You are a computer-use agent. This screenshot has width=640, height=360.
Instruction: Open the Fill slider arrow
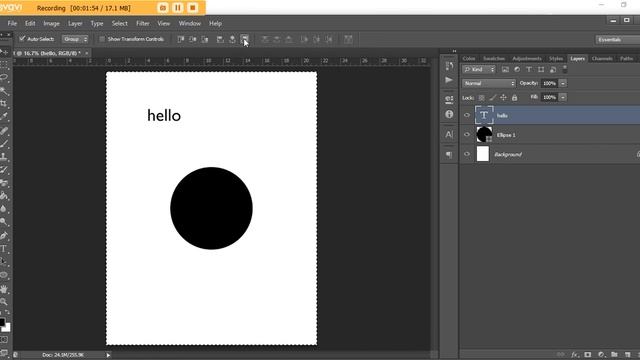563,98
